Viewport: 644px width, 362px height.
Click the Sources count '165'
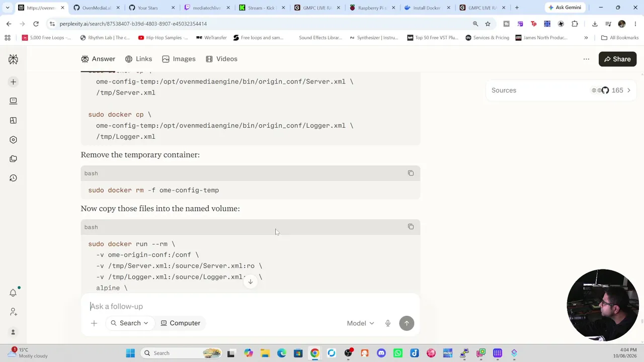[617, 90]
